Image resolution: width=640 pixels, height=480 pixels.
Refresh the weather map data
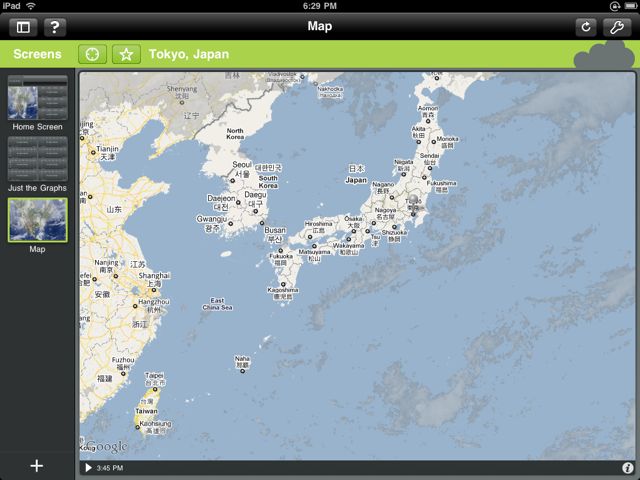coord(586,27)
